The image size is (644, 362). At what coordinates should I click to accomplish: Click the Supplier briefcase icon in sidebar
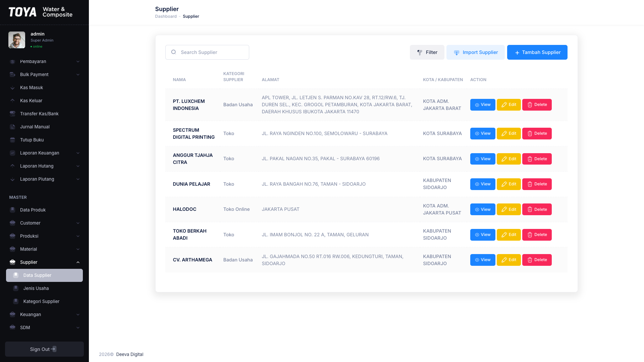coord(12,262)
